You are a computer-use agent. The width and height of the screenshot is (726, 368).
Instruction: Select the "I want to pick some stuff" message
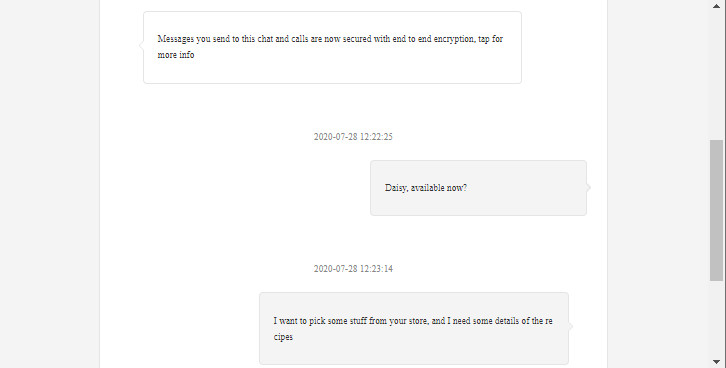point(414,328)
